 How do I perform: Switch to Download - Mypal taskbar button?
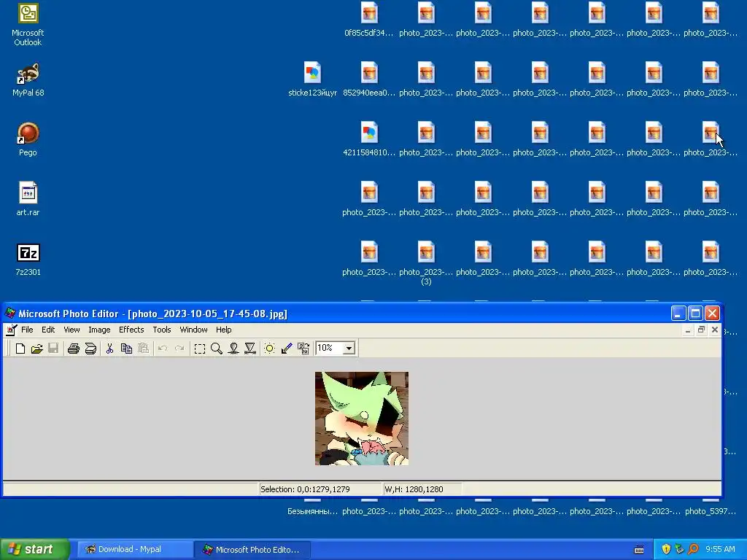tap(135, 550)
